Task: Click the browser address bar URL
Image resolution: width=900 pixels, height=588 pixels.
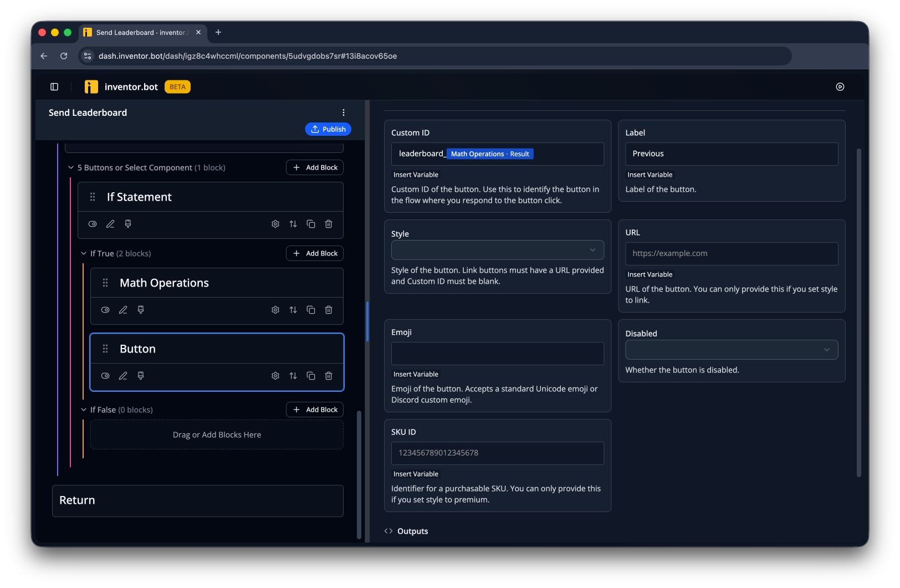Action: [x=248, y=56]
